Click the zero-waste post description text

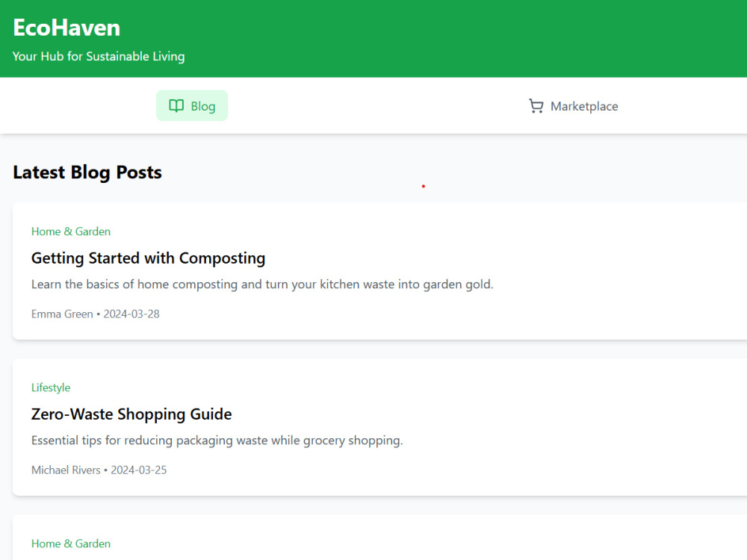(x=217, y=441)
